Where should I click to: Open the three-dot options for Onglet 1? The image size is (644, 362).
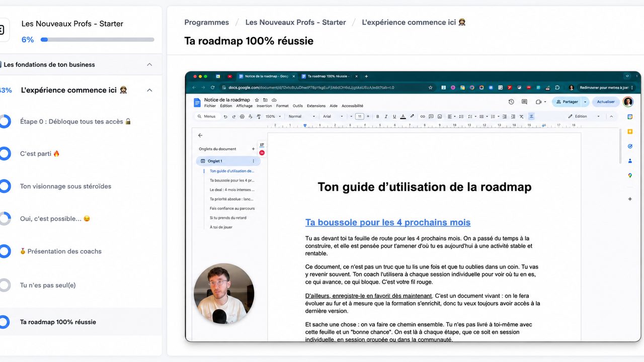click(x=253, y=161)
